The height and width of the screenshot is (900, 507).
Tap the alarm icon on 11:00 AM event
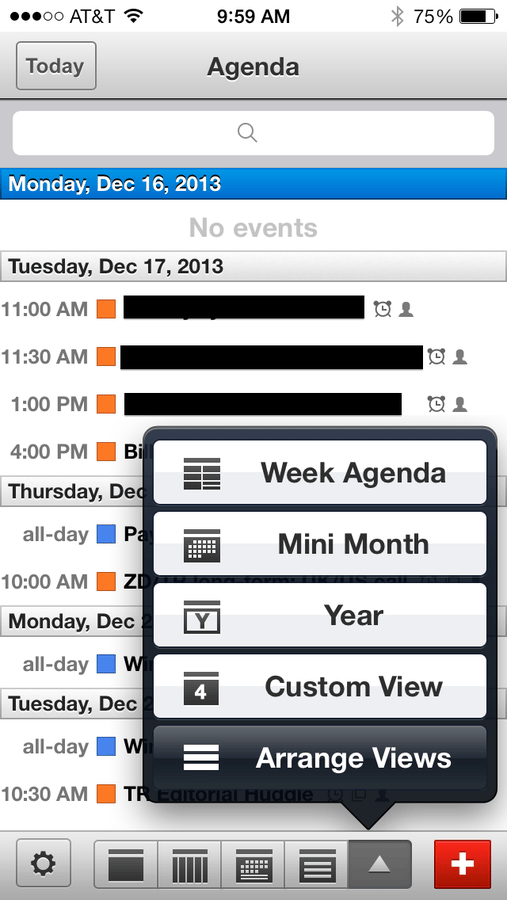tap(382, 309)
